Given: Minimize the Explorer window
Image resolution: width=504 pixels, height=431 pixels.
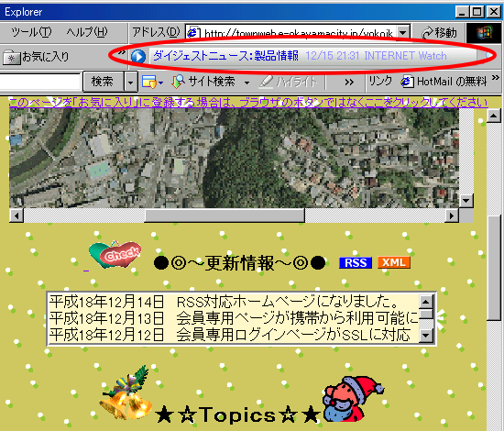Looking at the screenshot, I should tap(462, 12).
